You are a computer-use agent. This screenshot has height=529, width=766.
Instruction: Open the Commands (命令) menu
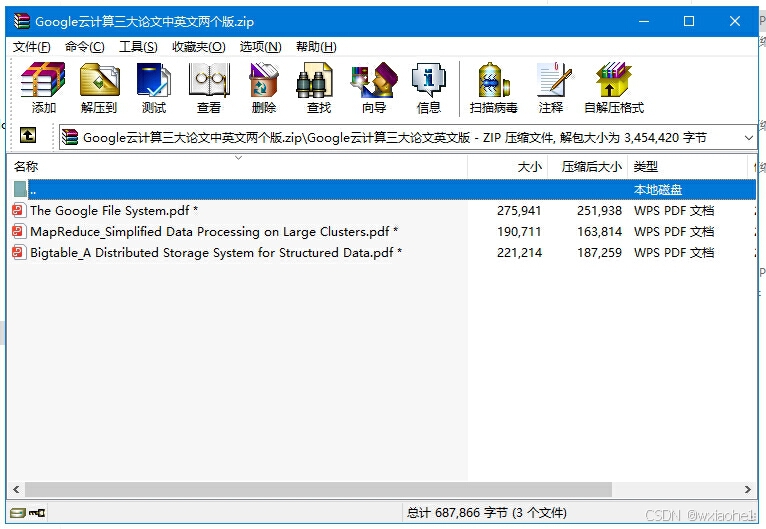[x=85, y=47]
